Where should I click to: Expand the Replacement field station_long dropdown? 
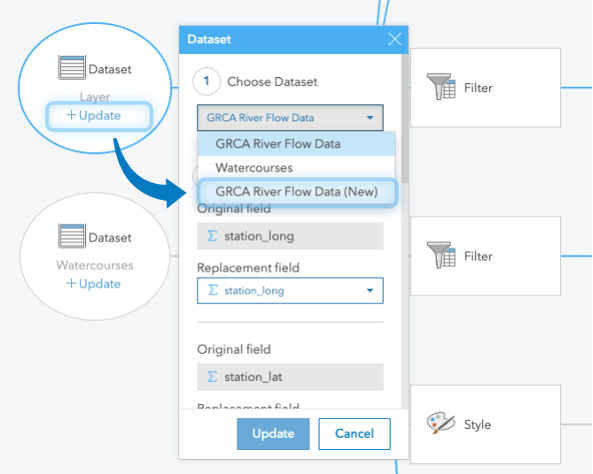point(370,291)
